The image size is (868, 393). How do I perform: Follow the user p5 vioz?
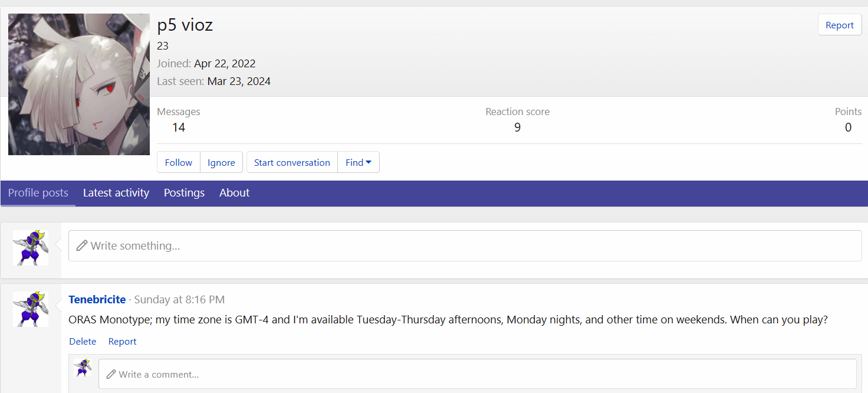(178, 162)
